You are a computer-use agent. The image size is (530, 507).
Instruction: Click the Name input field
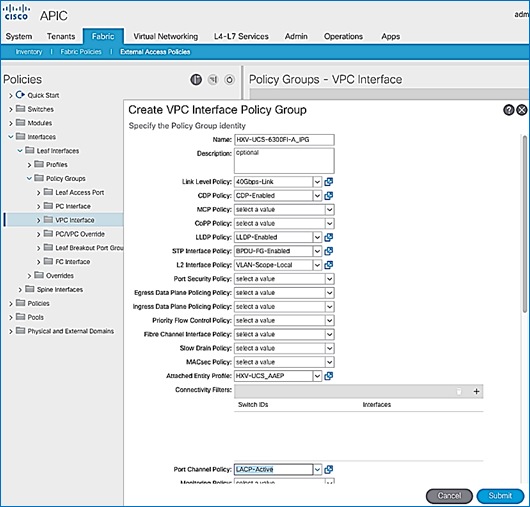coord(284,140)
